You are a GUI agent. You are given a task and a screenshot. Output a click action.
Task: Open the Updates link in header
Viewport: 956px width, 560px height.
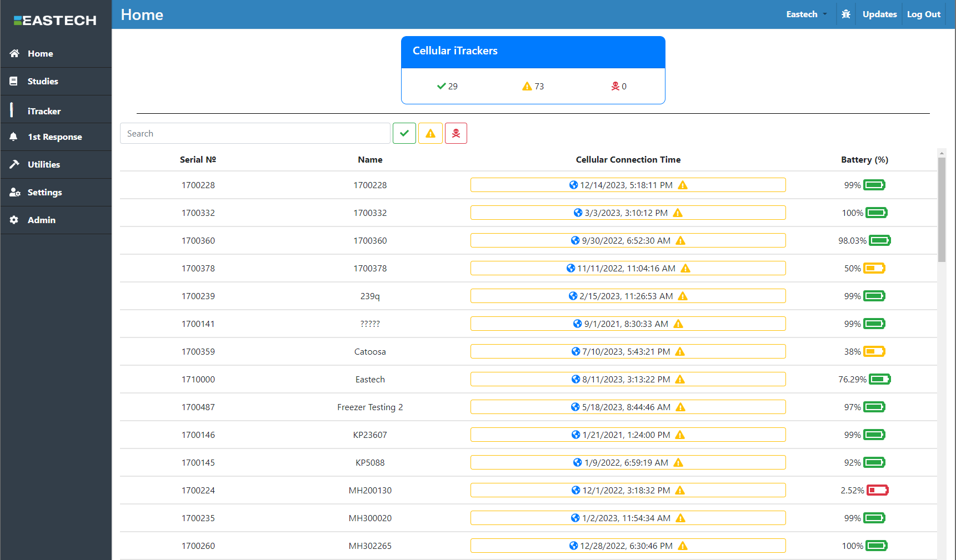(879, 14)
